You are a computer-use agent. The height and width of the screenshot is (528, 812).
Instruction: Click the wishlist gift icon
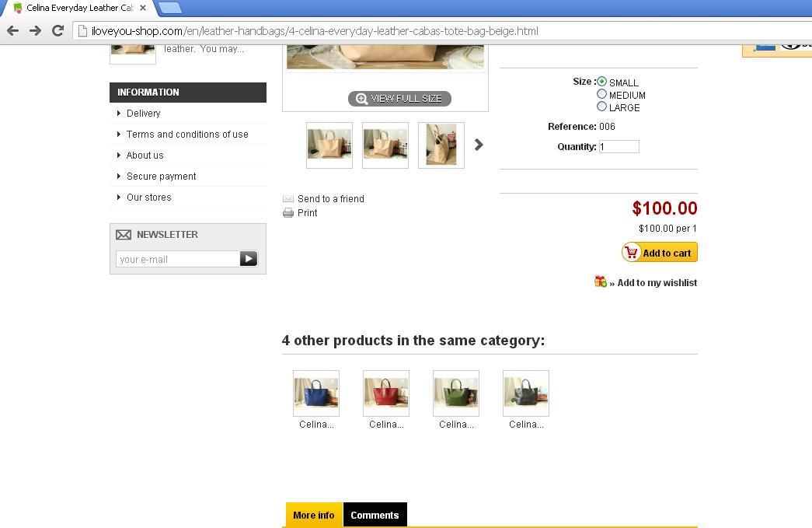[600, 281]
